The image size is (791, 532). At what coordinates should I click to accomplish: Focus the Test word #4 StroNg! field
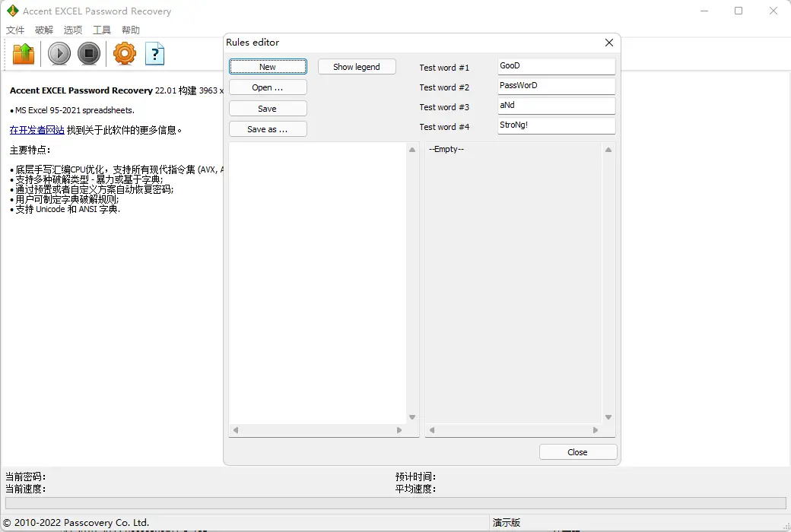point(557,125)
